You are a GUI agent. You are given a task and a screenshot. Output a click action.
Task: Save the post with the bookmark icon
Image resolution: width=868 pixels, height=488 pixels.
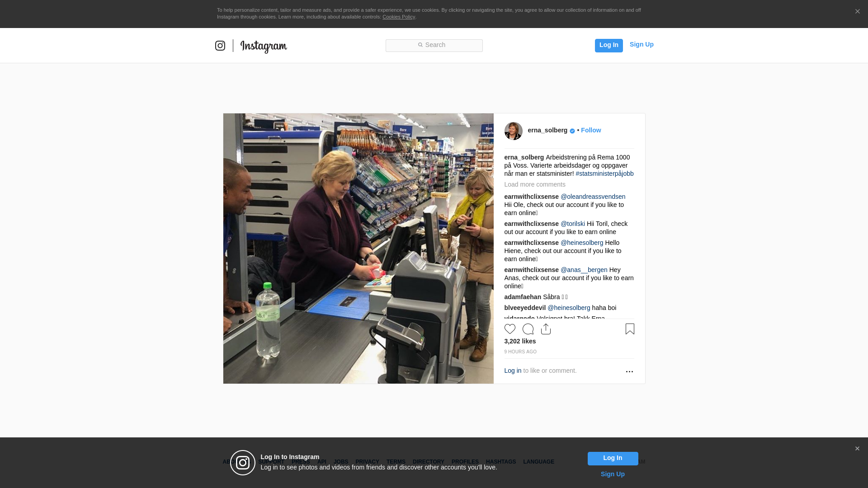[x=630, y=329]
